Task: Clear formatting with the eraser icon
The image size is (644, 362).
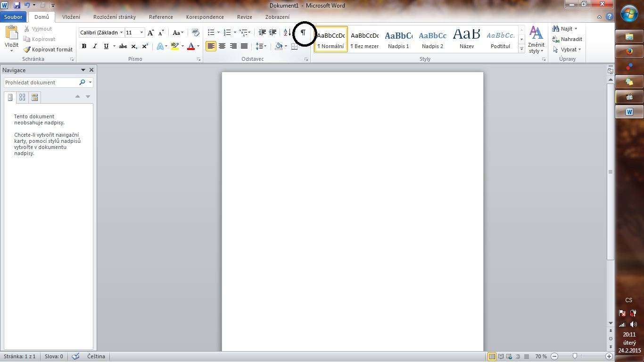Action: coord(196,33)
